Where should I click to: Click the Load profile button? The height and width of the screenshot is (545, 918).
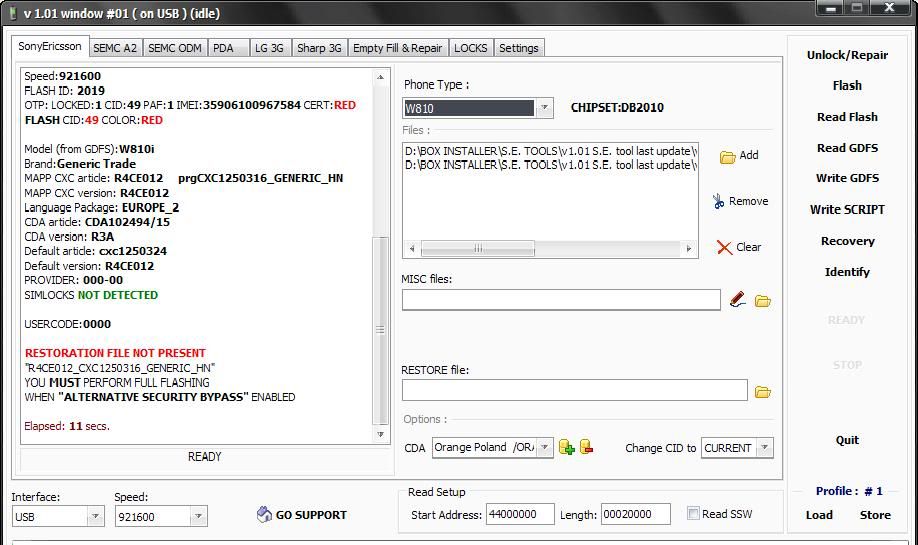819,515
